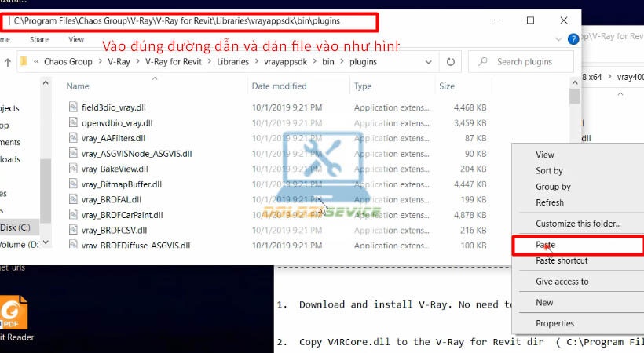Click the vray_BRDFCSV.dll file icon
The image size is (644, 353).
coord(73,230)
